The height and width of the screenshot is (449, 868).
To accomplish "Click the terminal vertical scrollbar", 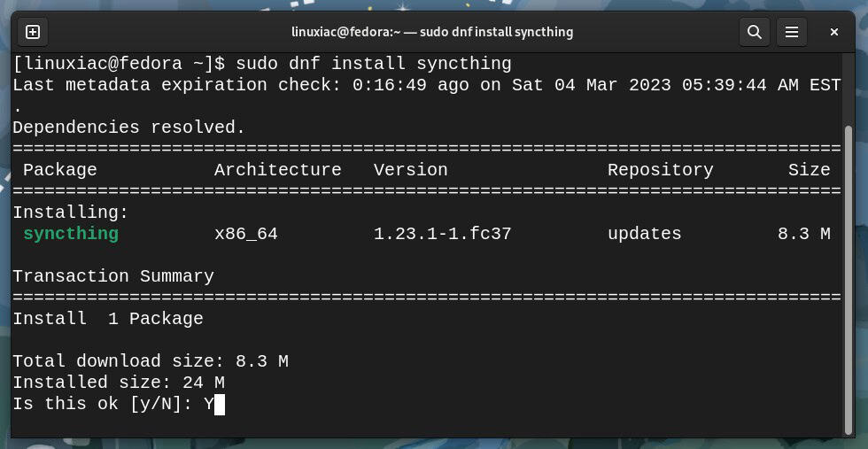I will [849, 280].
